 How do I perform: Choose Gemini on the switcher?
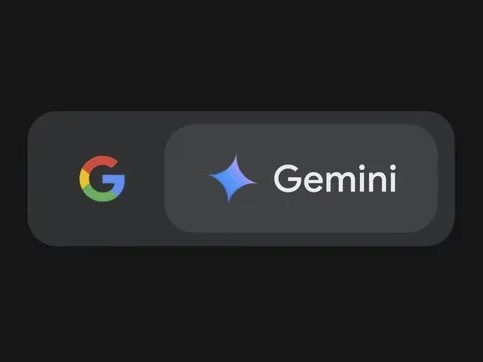(301, 178)
